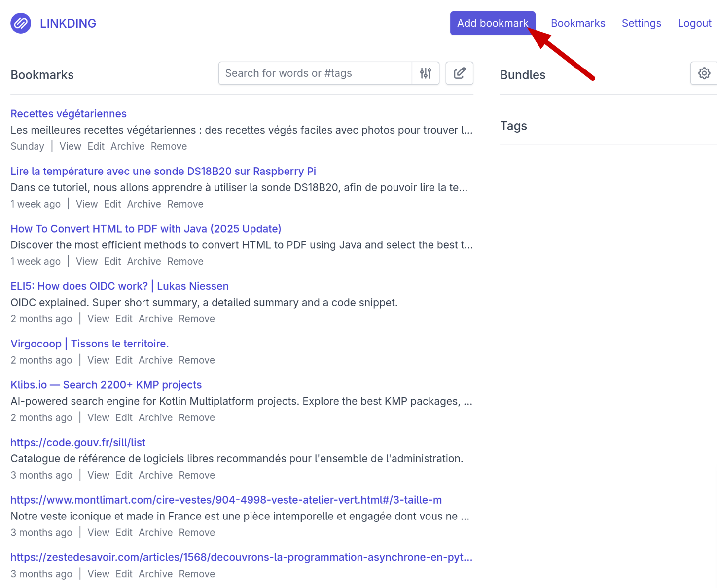Edit the DS18B20 Raspberry Pi bookmark
This screenshot has width=717, height=588.
pos(112,204)
